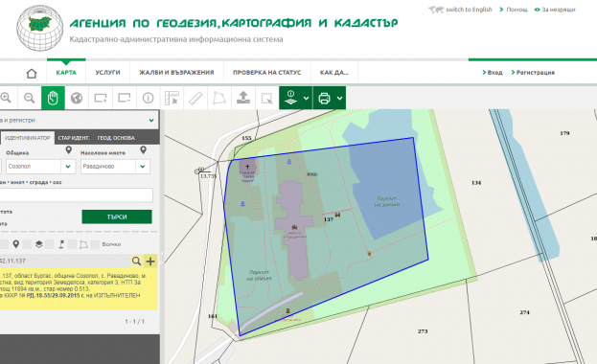Click the 1 - 1 / 1 pagination text
This screenshot has width=597, height=364.
[x=135, y=321]
